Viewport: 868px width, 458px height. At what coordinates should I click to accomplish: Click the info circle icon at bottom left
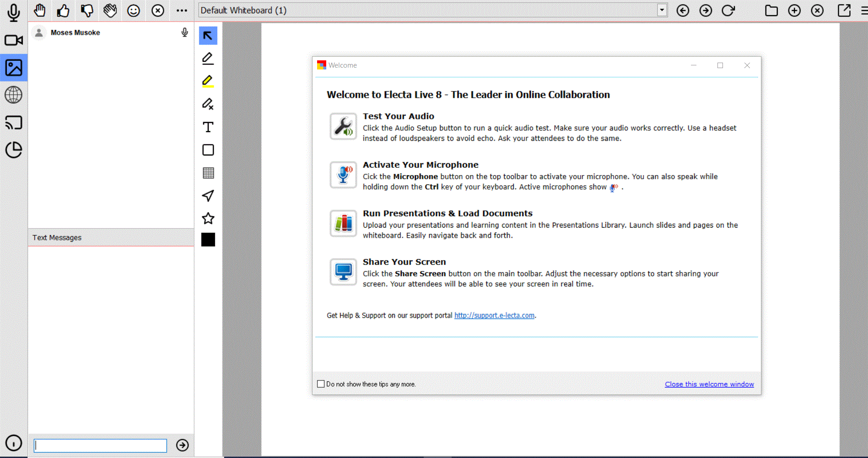pos(14,443)
